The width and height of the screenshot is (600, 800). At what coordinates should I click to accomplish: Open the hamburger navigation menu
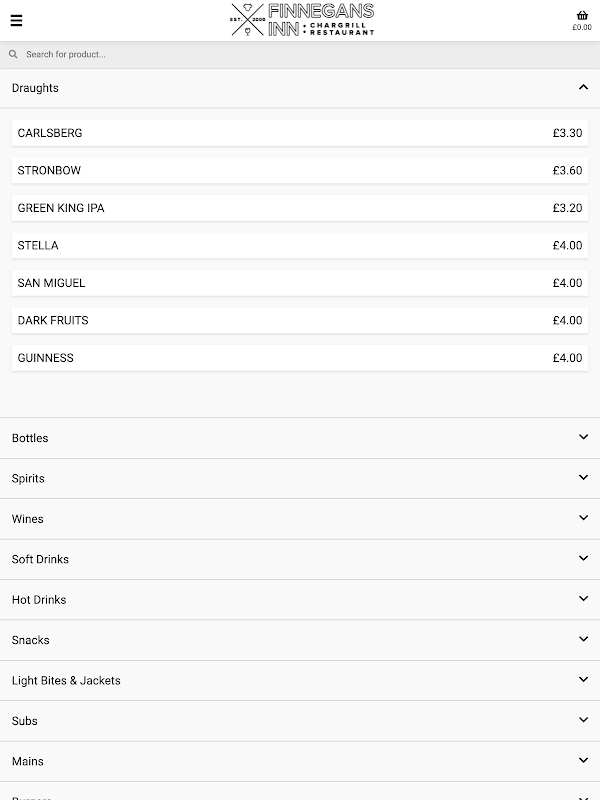16,20
